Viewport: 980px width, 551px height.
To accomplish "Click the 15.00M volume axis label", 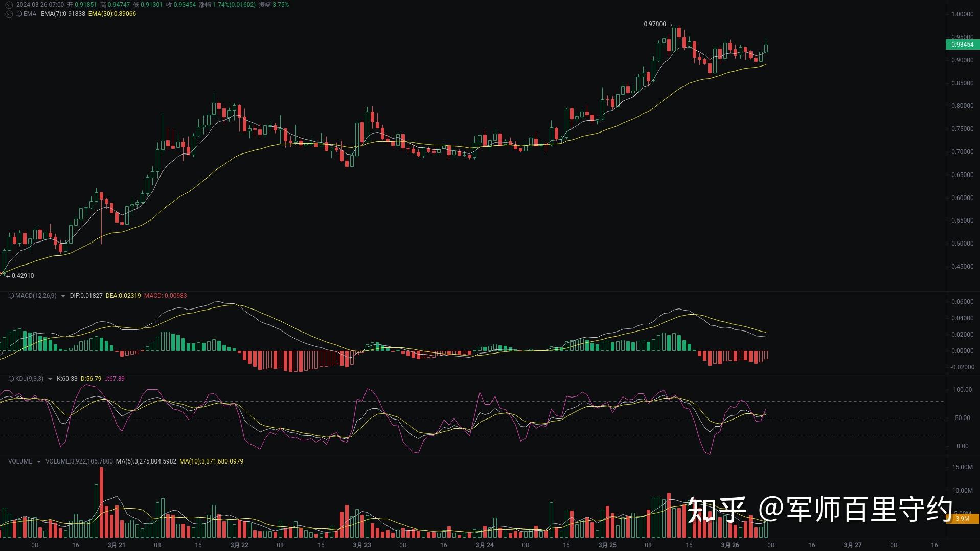I will pos(962,467).
